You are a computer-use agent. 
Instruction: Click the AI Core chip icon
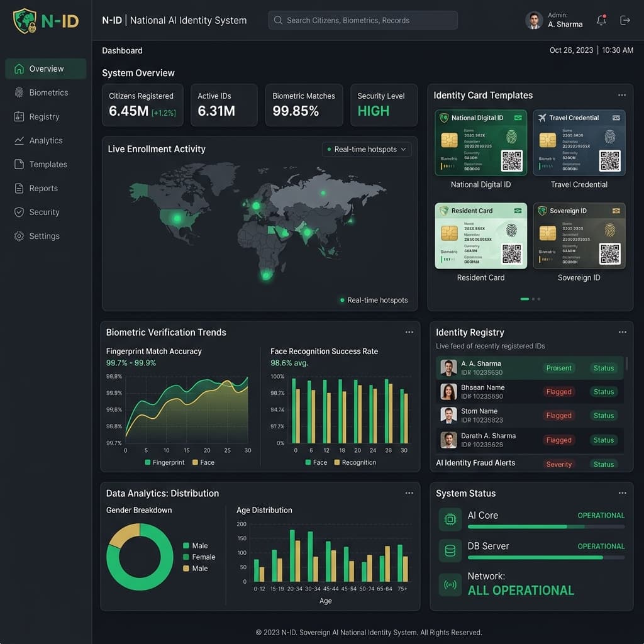(450, 519)
